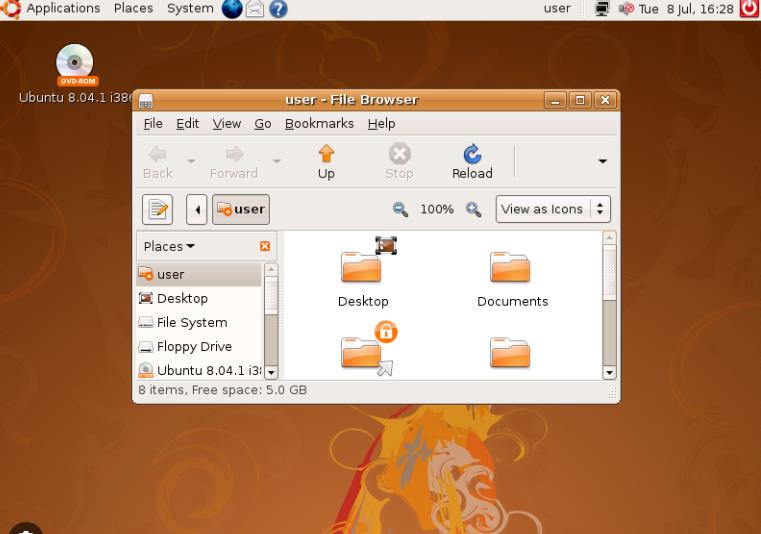Open the View menu
Viewport: 761px width, 534px height.
(227, 124)
